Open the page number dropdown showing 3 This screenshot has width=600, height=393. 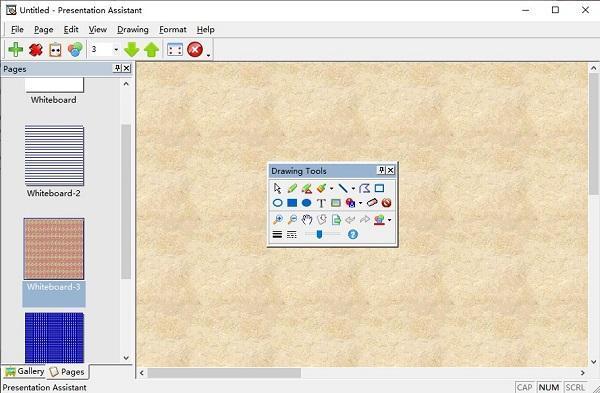(116, 50)
